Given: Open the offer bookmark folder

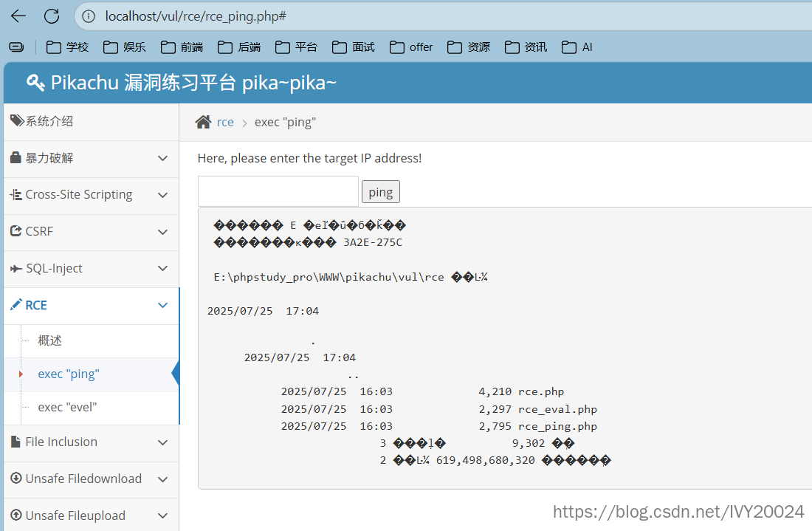Looking at the screenshot, I should (x=411, y=47).
